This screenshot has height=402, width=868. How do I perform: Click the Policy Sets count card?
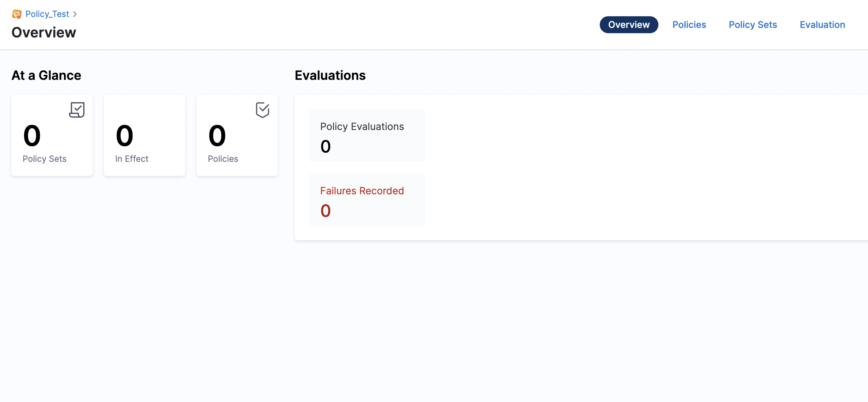(x=52, y=135)
